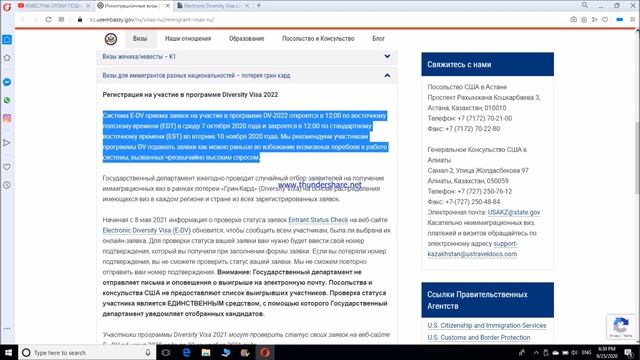
Task: Open the WhatsApp sidebar panel
Action: 7,100
